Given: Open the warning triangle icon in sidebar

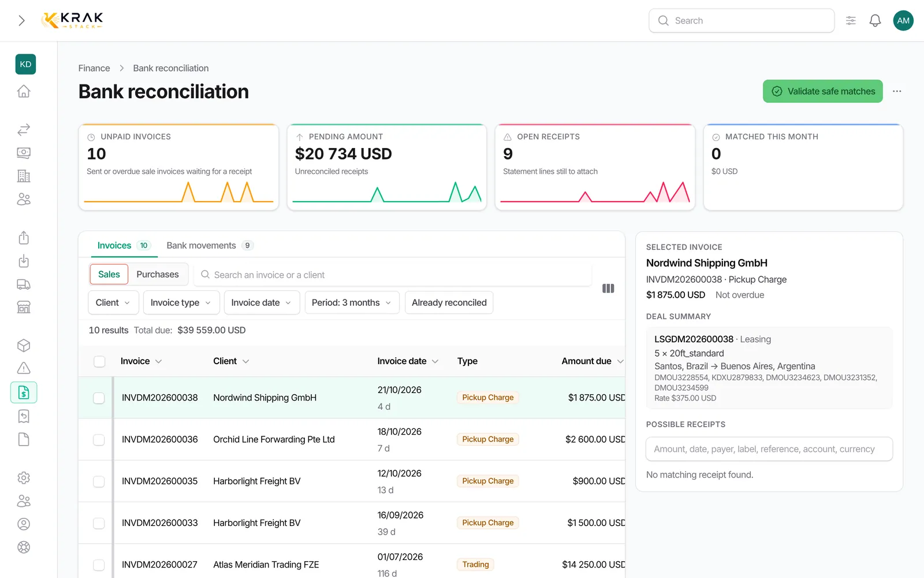Looking at the screenshot, I should click(24, 368).
